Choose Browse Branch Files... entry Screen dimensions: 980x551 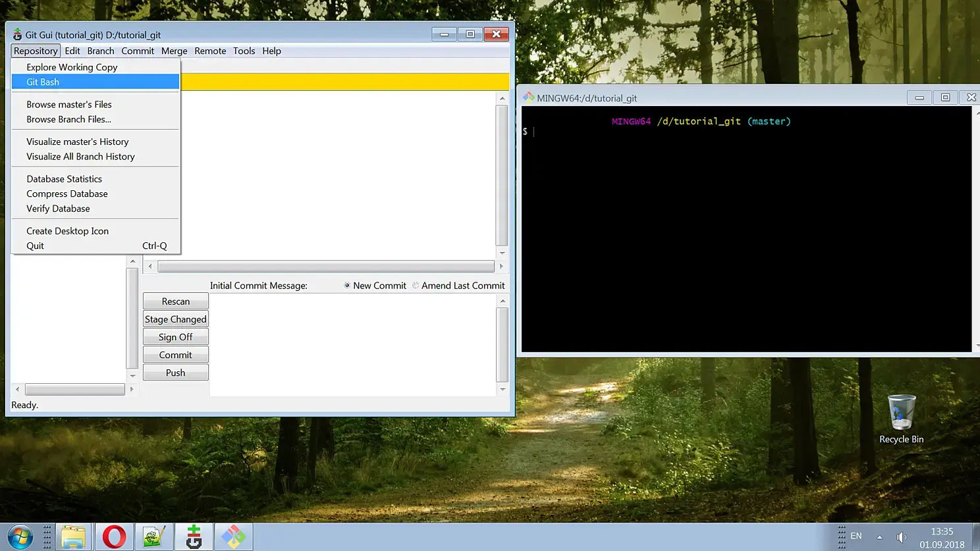coord(95,119)
